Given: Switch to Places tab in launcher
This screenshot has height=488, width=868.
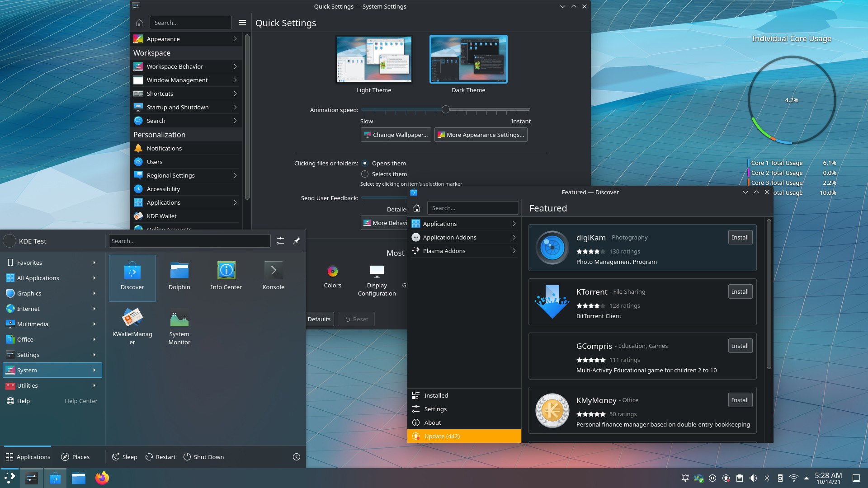Looking at the screenshot, I should 75,457.
